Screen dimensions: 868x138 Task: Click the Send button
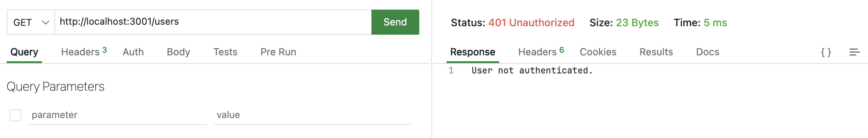tap(395, 22)
